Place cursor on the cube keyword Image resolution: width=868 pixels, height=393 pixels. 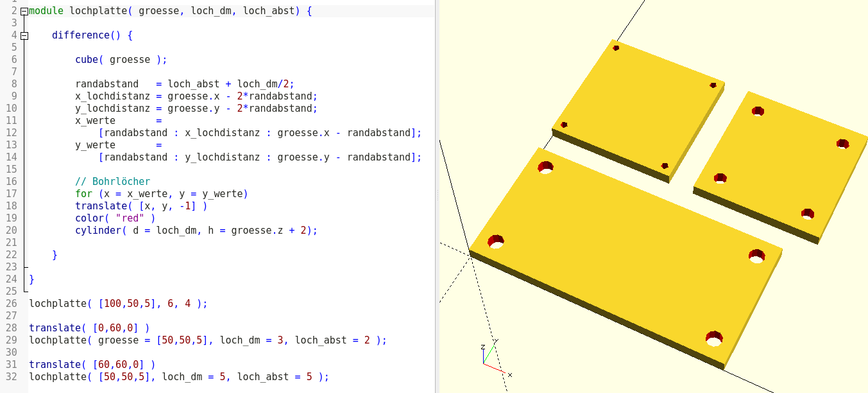[x=86, y=60]
